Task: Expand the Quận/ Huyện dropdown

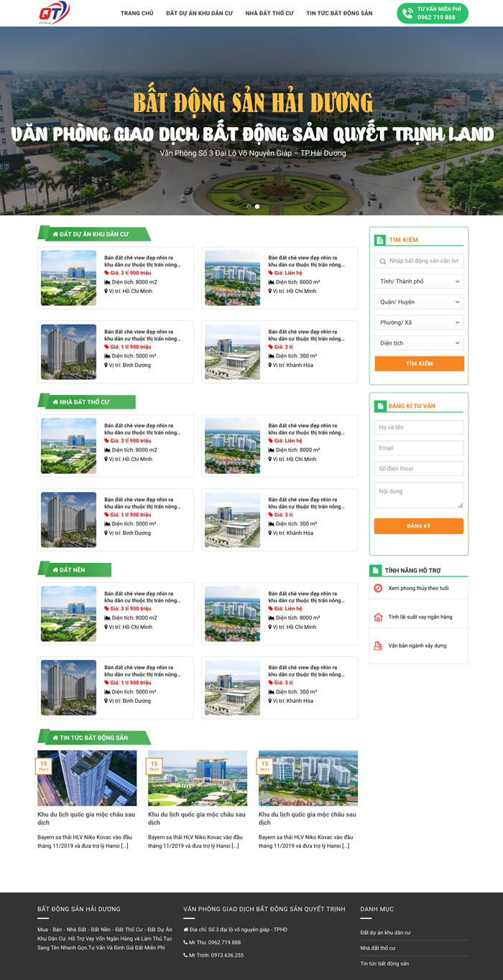Action: pyautogui.click(x=419, y=302)
